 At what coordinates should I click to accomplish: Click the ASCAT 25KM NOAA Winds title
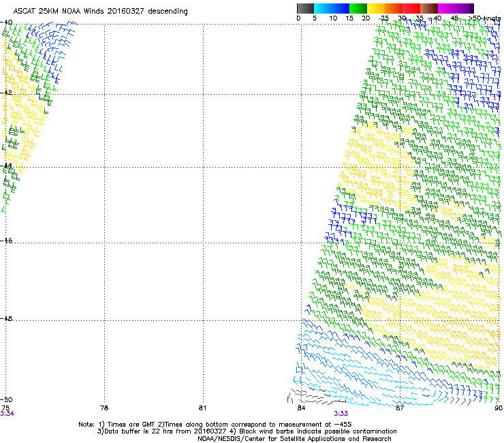100,11
